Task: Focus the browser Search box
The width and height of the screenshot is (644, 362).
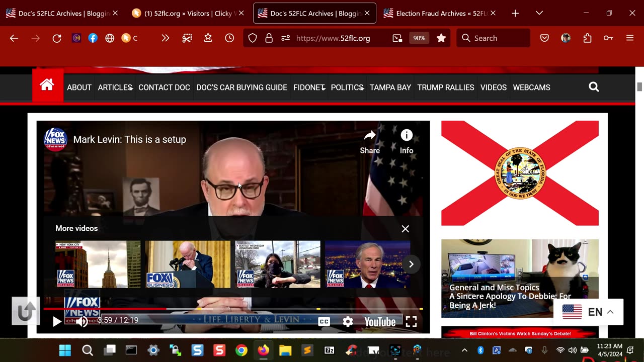Action: coord(494,38)
